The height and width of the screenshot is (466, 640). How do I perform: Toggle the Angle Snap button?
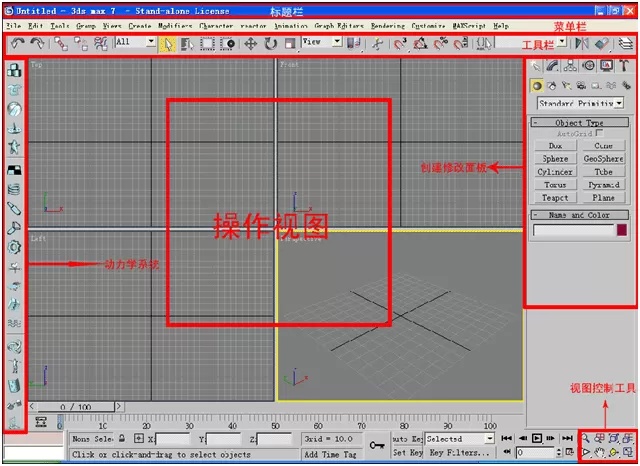point(420,44)
